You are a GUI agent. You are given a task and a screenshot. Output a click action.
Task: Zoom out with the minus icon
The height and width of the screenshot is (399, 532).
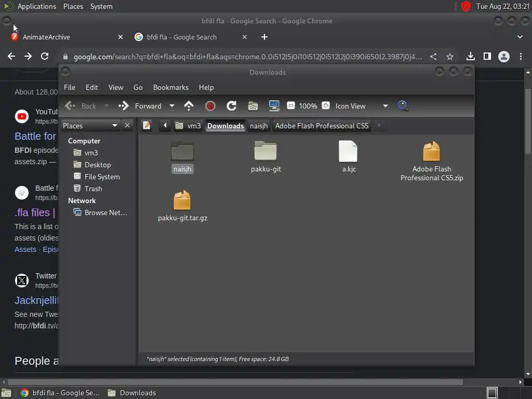click(291, 105)
